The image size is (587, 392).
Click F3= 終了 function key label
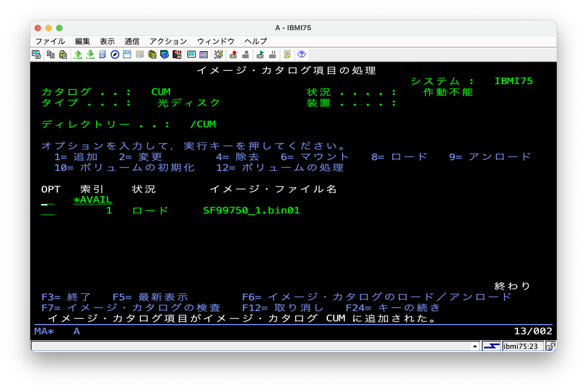point(66,297)
